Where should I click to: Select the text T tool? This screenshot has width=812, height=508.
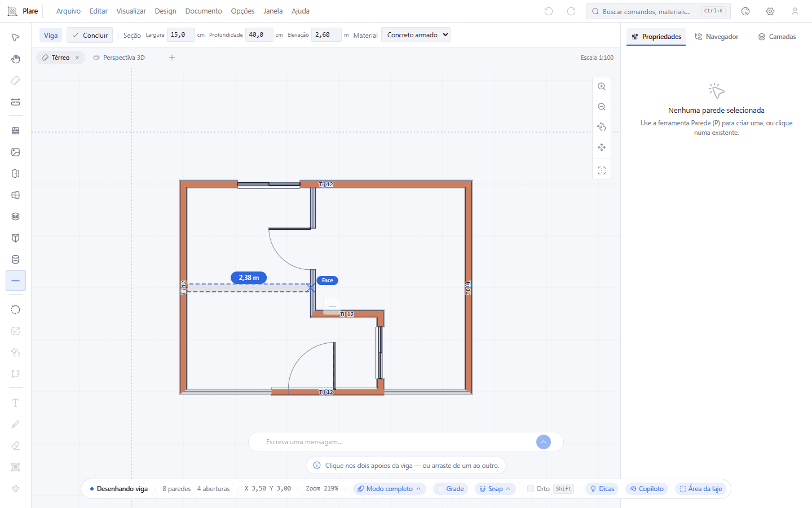coord(16,402)
